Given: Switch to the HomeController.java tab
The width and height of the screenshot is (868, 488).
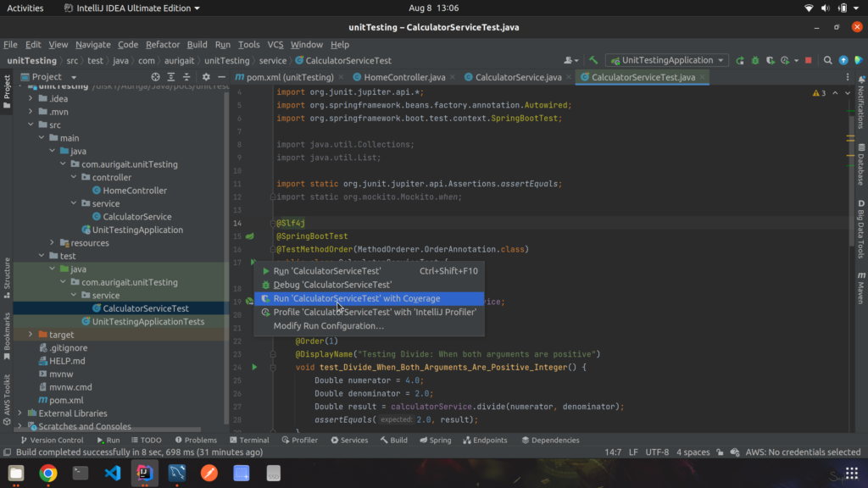Looking at the screenshot, I should point(404,77).
